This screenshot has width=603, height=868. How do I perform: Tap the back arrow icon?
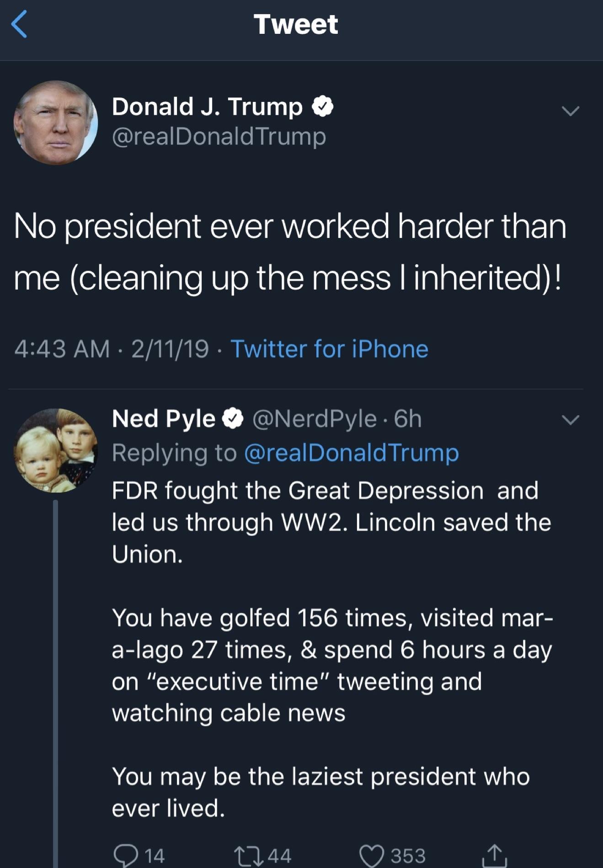pyautogui.click(x=19, y=24)
